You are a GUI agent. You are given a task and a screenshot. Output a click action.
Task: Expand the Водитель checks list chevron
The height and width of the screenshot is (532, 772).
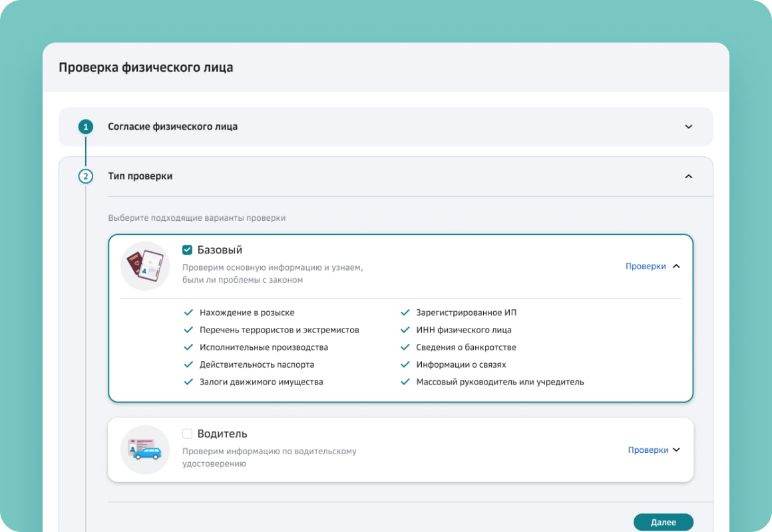pyautogui.click(x=676, y=450)
